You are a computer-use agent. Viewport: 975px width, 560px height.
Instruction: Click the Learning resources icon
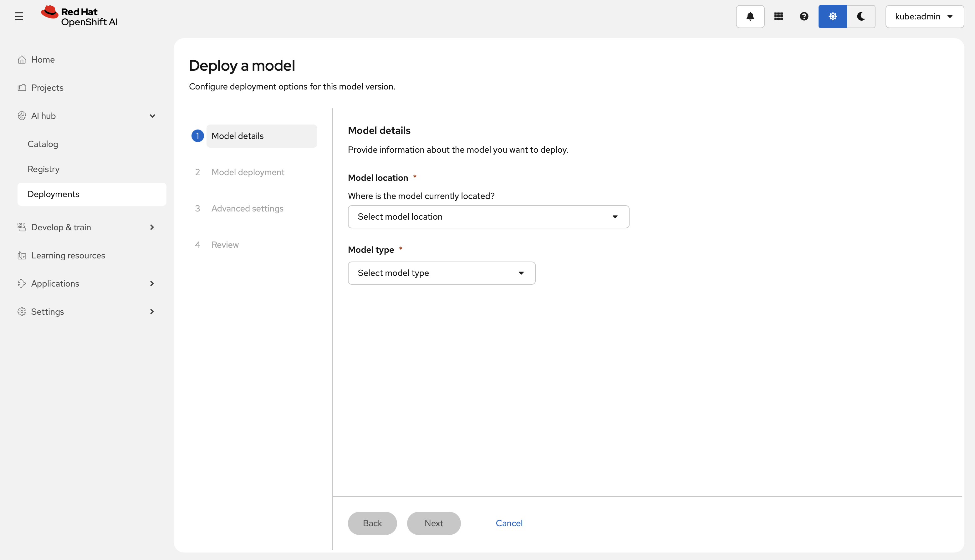click(x=22, y=255)
